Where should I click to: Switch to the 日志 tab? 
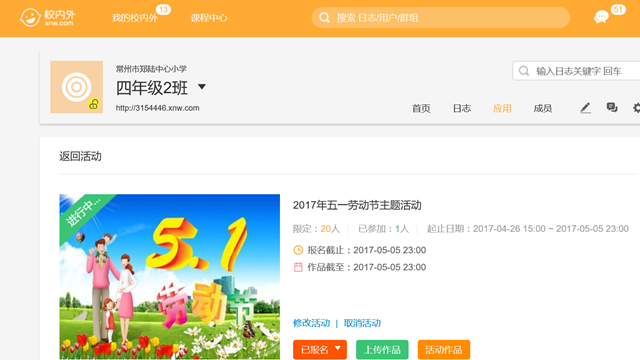point(462,109)
